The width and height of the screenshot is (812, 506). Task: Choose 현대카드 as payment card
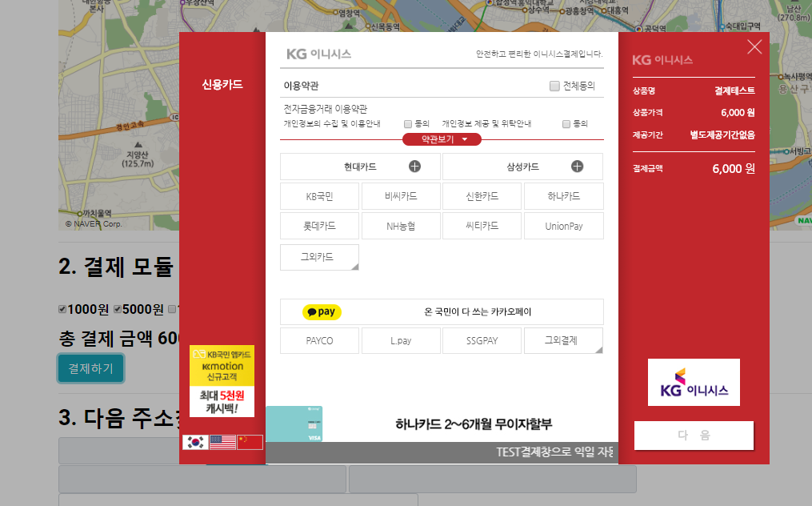[361, 167]
